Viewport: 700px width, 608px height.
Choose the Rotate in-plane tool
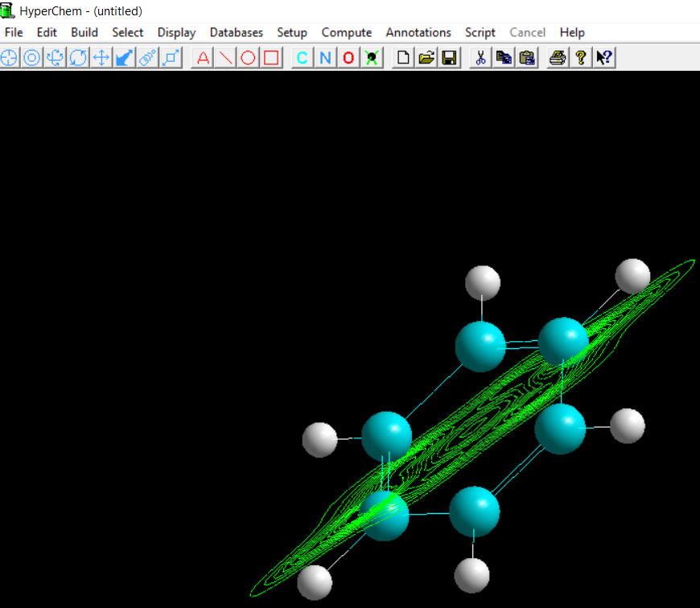coord(78,58)
